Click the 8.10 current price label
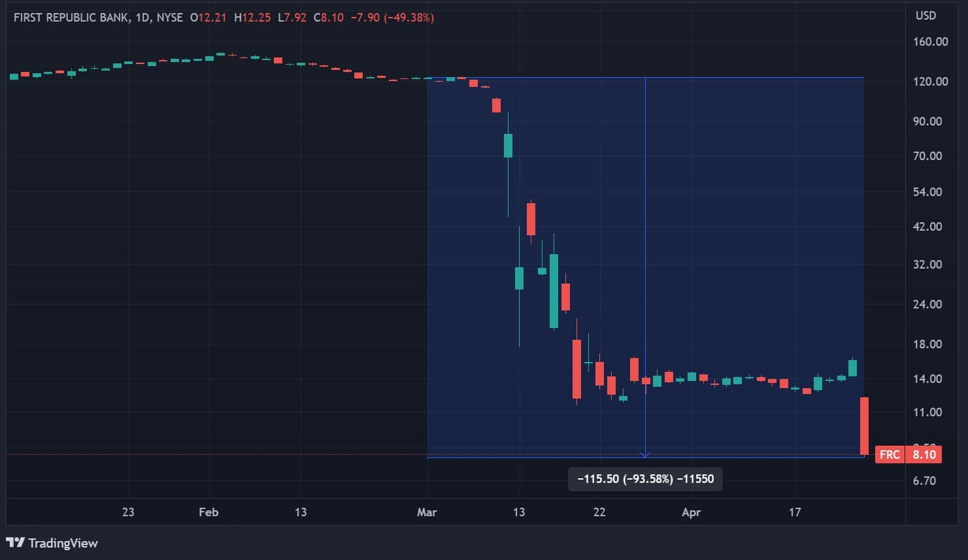Viewport: 968px width, 560px height. (924, 455)
